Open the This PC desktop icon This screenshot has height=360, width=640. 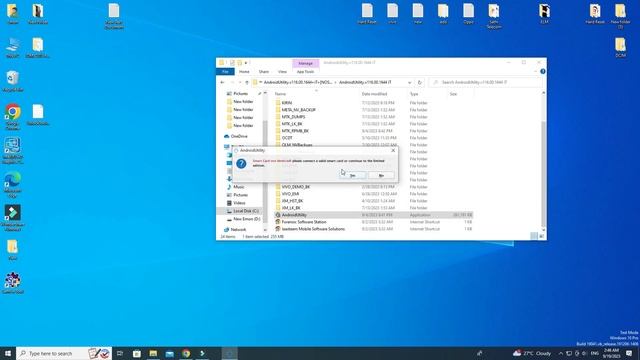[x=13, y=47]
